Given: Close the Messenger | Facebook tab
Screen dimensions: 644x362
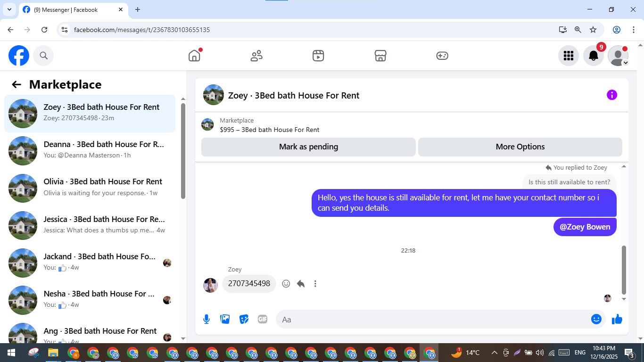Looking at the screenshot, I should pos(121,9).
